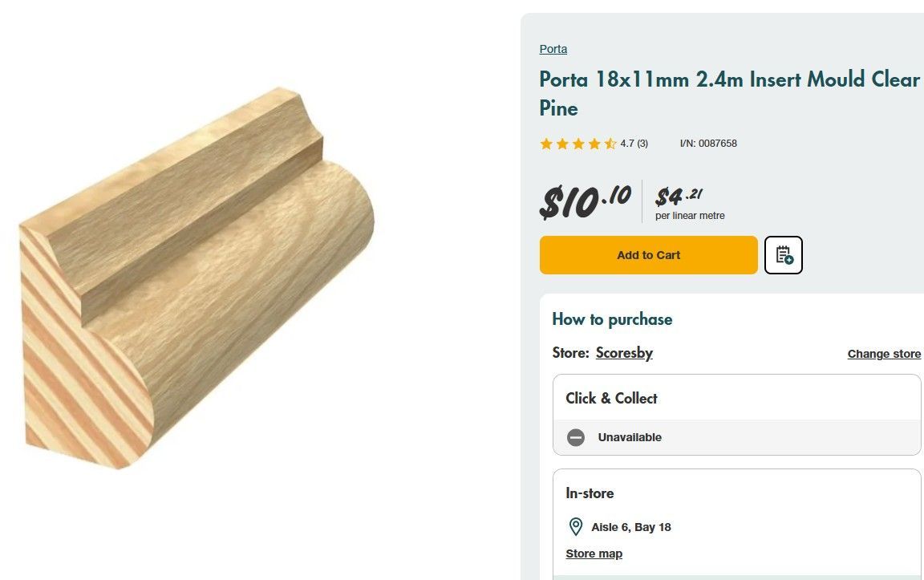Click the $10.10 price

tap(586, 201)
